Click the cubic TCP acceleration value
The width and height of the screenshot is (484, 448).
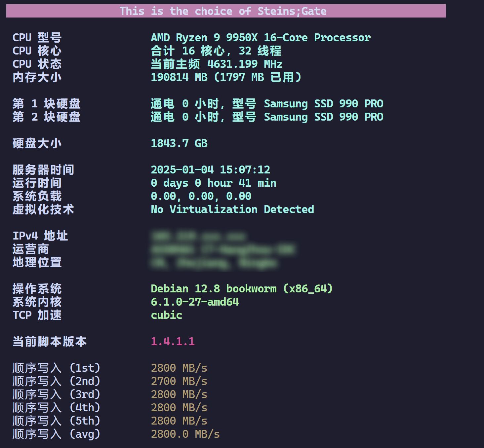[166, 315]
